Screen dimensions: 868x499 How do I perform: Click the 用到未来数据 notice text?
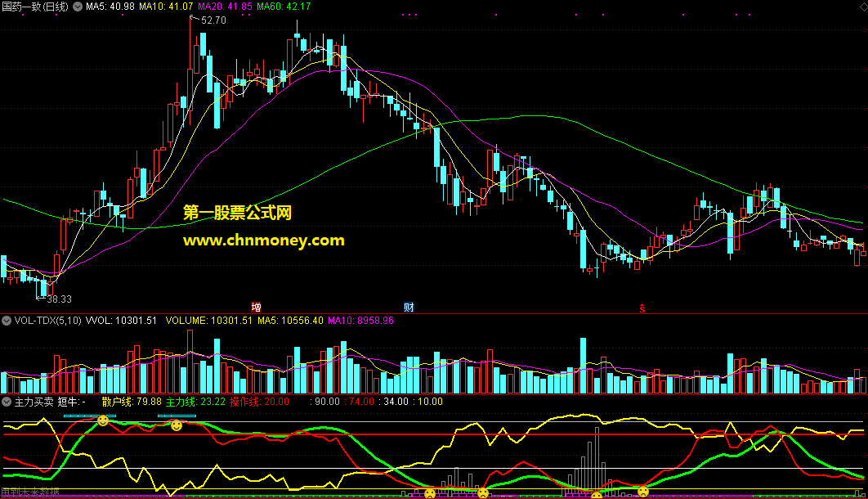(x=30, y=492)
